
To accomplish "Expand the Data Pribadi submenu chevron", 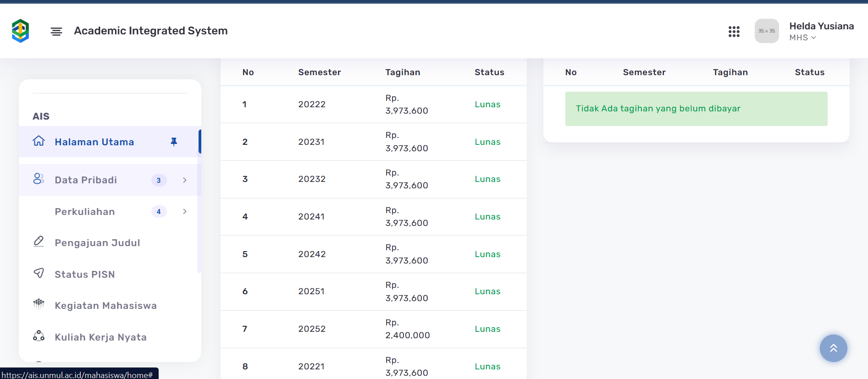I will 185,180.
